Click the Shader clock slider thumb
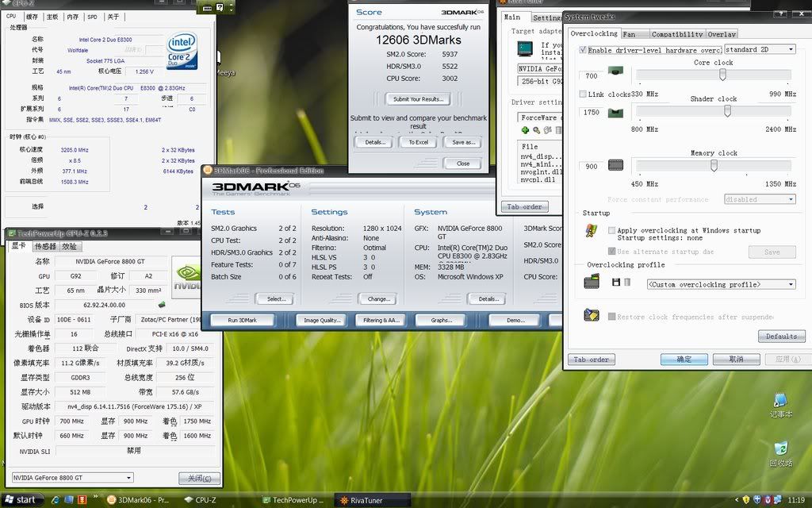The image size is (812, 508). pos(728,111)
